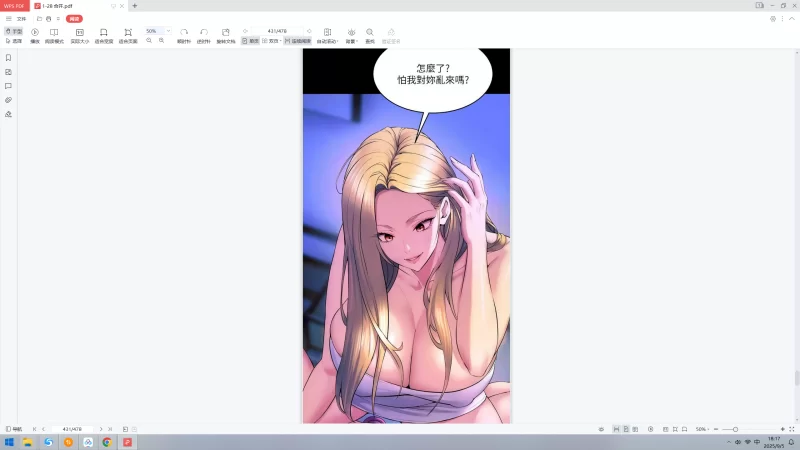Rotate page counterclockwise
The height and width of the screenshot is (450, 800).
tap(204, 36)
